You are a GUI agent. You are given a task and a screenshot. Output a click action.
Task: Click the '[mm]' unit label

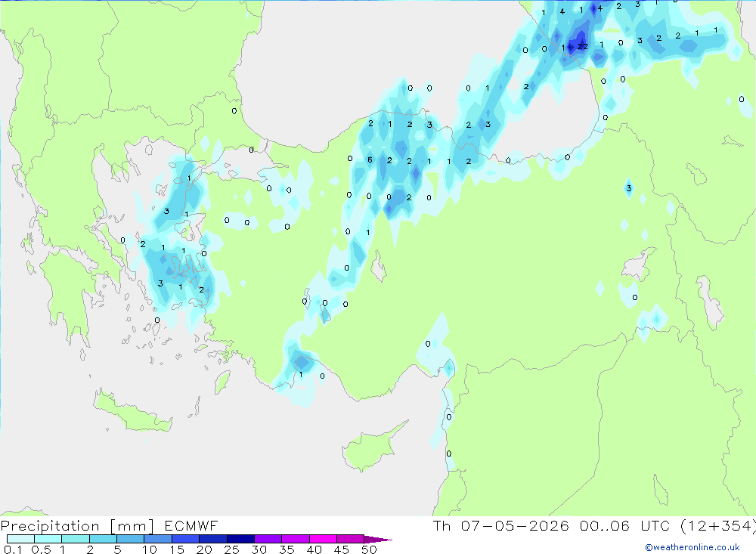(132, 526)
